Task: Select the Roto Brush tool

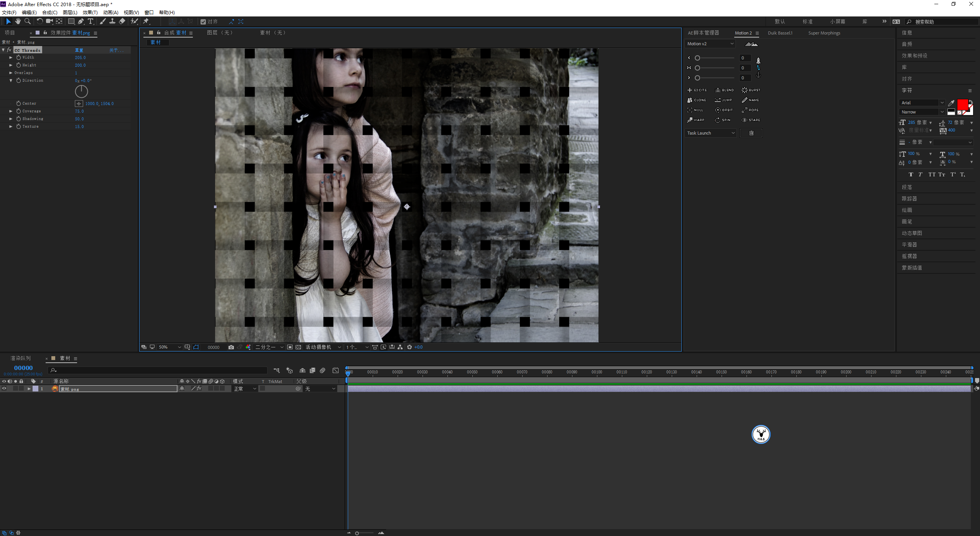Action: (x=134, y=21)
